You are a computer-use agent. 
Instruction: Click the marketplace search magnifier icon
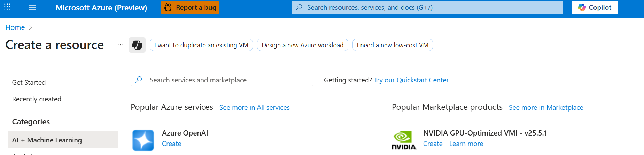pos(139,80)
